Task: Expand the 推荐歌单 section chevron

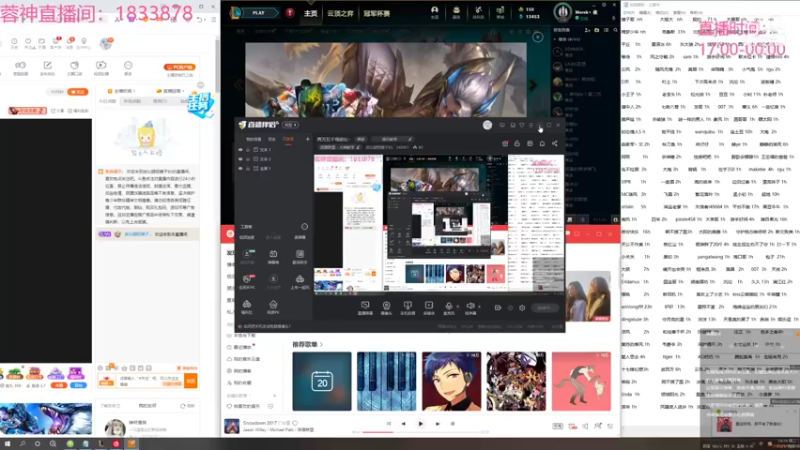Action: (321, 344)
